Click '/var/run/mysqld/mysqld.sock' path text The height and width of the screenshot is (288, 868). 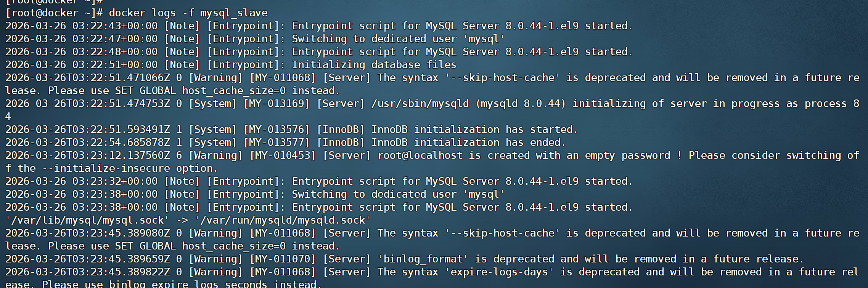tap(283, 221)
